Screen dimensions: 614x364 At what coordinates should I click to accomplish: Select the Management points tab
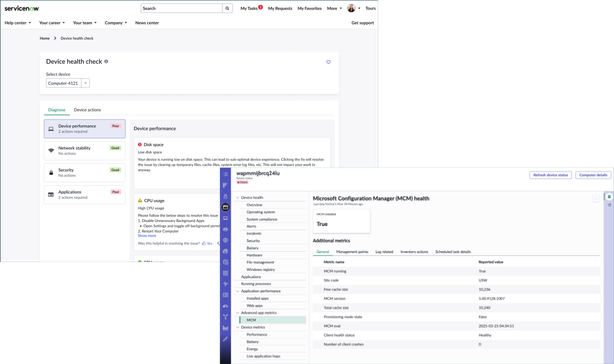(x=352, y=252)
